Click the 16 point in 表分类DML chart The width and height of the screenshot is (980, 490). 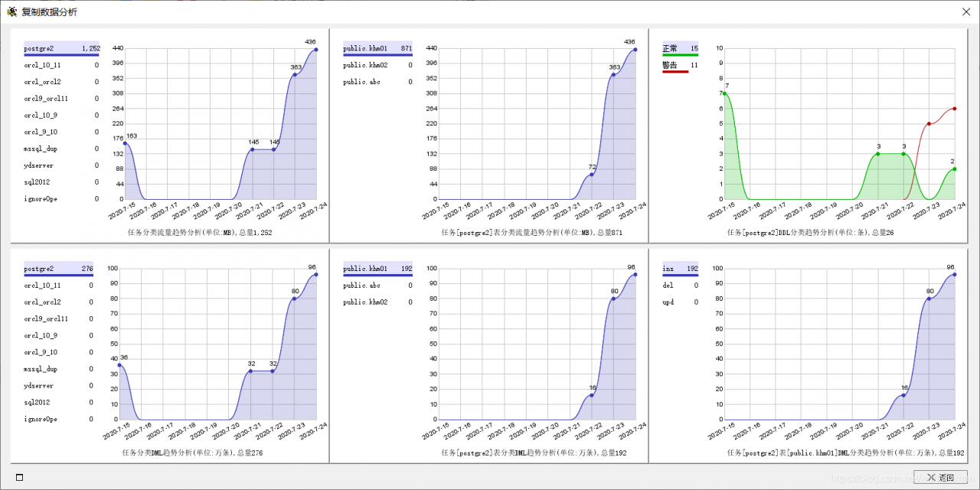tap(591, 395)
